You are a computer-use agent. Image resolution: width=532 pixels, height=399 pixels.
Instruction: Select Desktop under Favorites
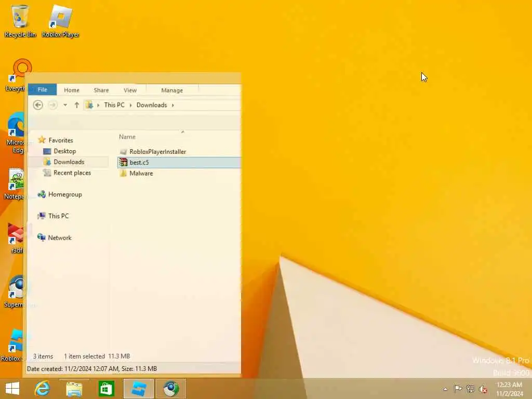pos(65,151)
